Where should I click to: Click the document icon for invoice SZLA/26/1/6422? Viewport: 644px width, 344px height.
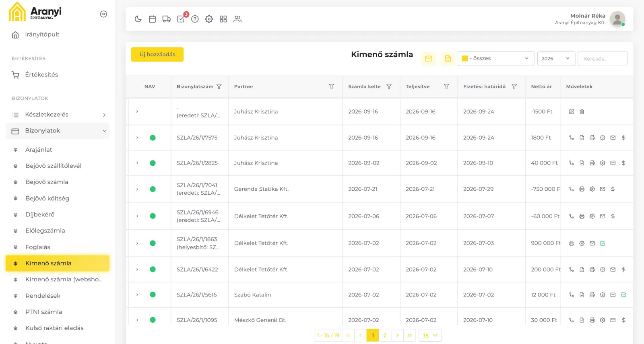coord(582,270)
